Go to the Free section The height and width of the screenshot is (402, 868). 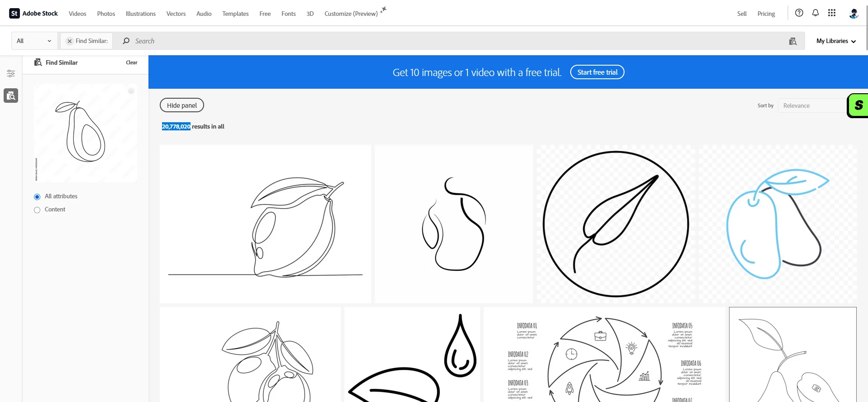tap(265, 14)
